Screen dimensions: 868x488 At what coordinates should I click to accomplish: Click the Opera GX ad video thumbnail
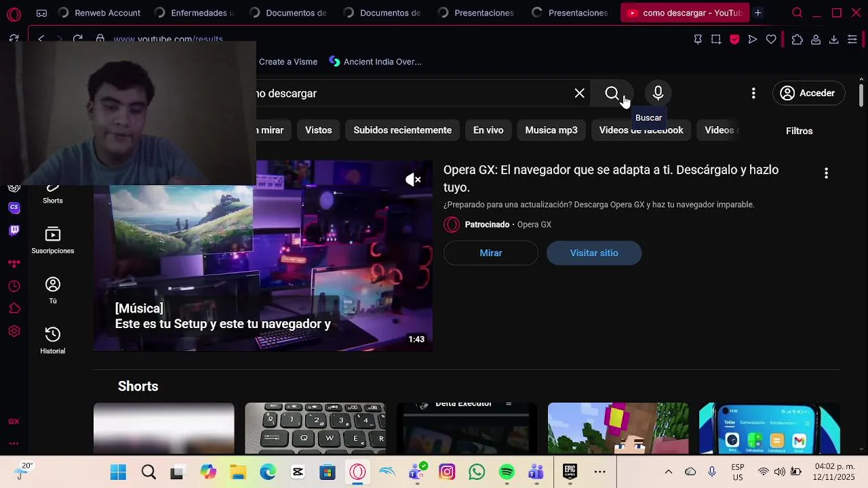263,256
